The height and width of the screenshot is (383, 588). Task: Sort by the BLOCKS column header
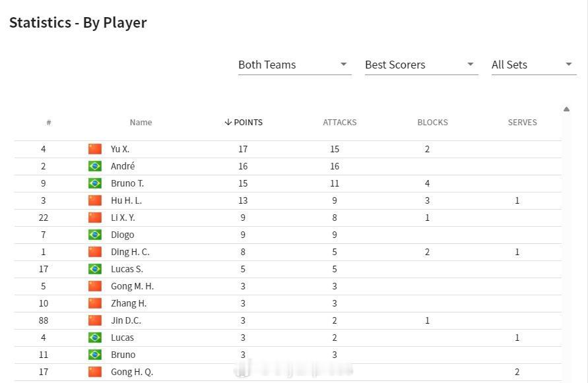432,122
